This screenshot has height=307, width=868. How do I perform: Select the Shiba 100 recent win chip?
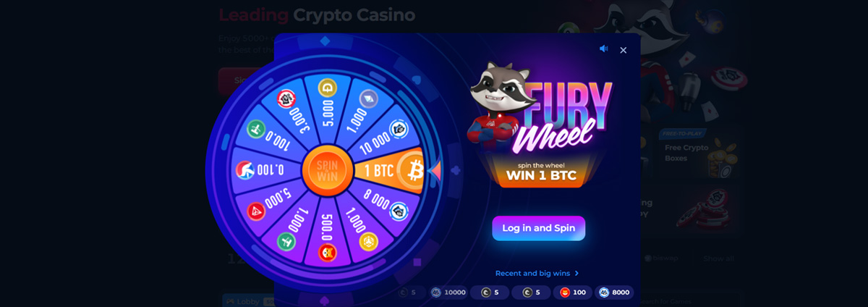(x=572, y=293)
